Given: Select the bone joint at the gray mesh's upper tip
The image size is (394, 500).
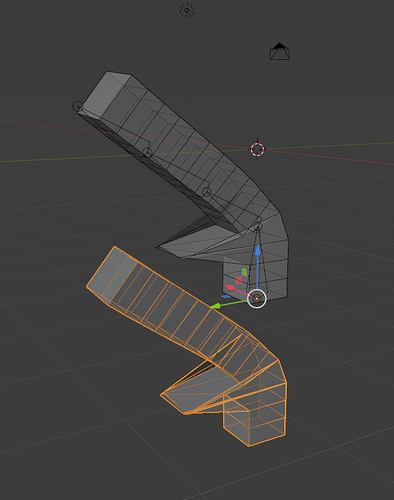Looking at the screenshot, I should 77,106.
